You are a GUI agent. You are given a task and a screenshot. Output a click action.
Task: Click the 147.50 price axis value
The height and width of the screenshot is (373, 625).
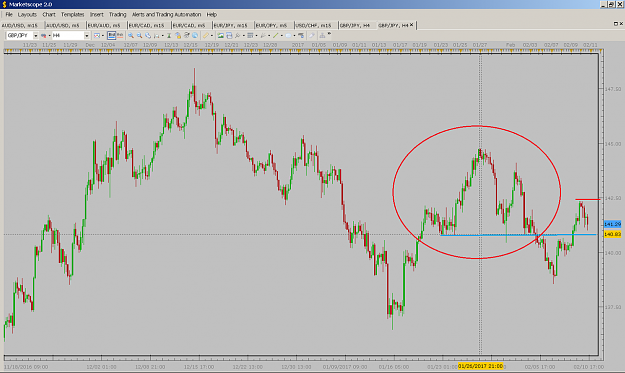coord(613,89)
